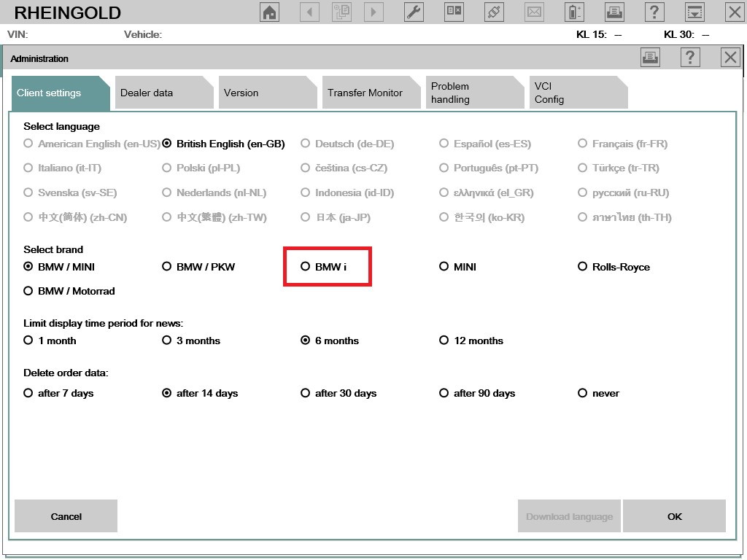
Task: Pick Indonesia (id-ID) language
Action: pyautogui.click(x=347, y=192)
